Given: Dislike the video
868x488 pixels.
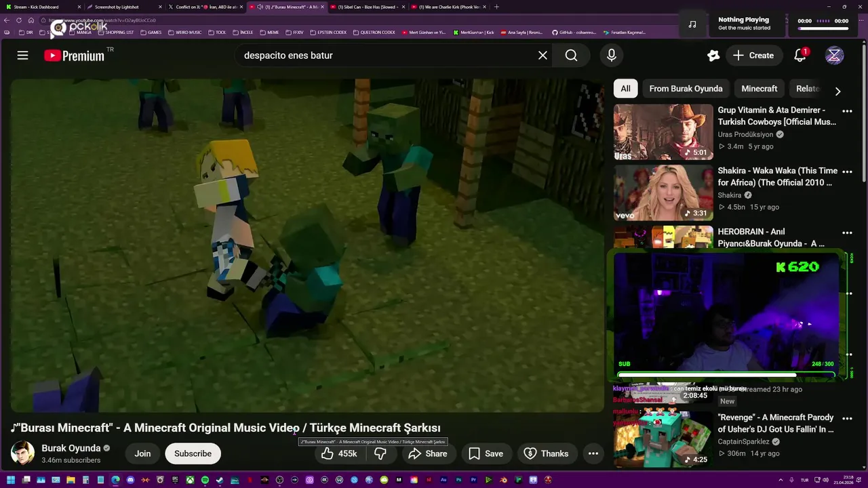Looking at the screenshot, I should (380, 453).
